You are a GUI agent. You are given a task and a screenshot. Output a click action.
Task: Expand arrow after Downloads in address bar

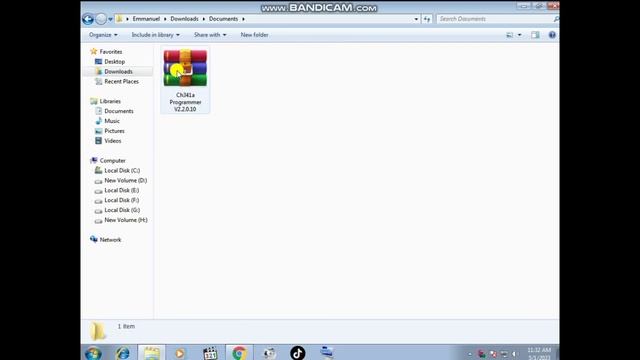[x=204, y=19]
